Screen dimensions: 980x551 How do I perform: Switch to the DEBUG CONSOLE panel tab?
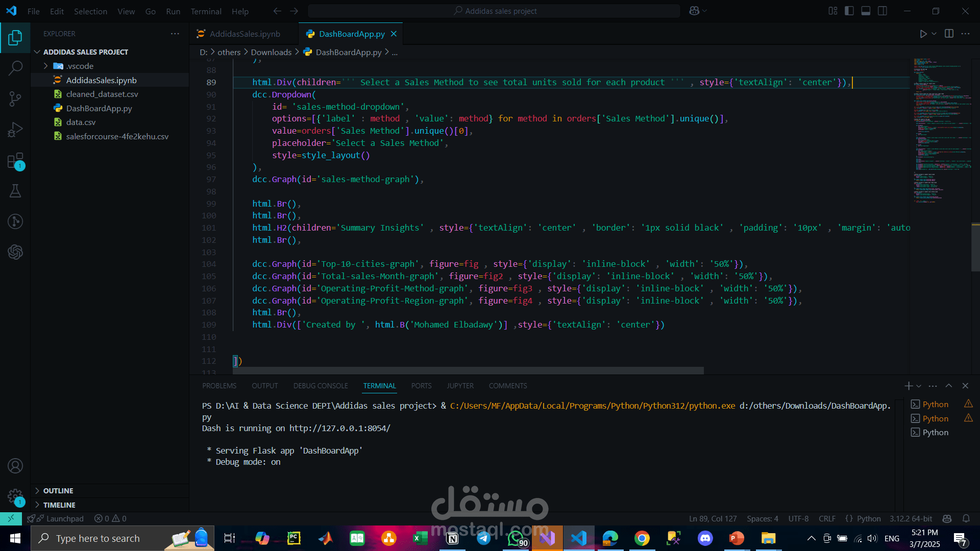pos(321,386)
